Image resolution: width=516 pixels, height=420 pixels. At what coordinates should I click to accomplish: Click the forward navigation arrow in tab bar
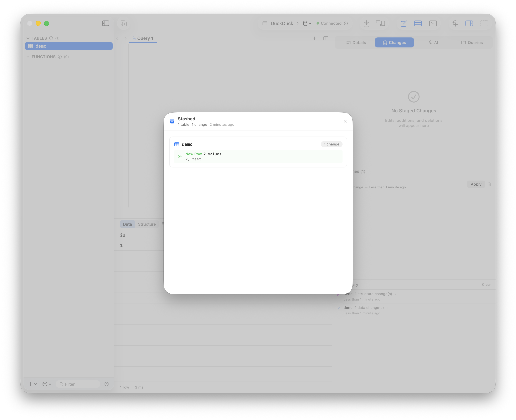(126, 38)
